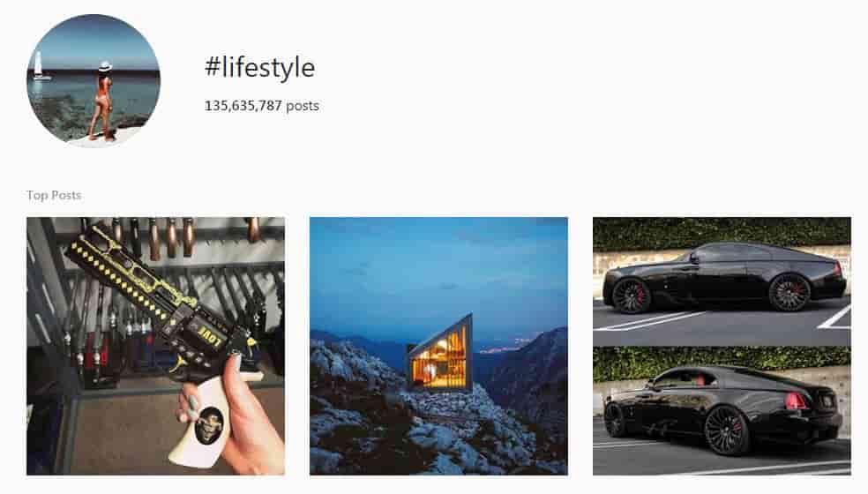Viewport: 868px width, 494px height.
Task: Click the upper side-view black car photo
Action: click(x=722, y=281)
